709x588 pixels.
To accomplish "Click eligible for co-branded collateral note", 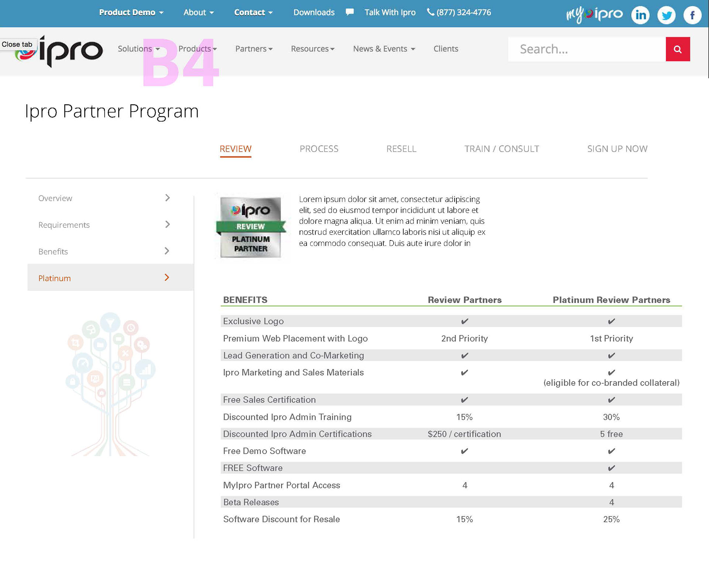I will pos(612,383).
